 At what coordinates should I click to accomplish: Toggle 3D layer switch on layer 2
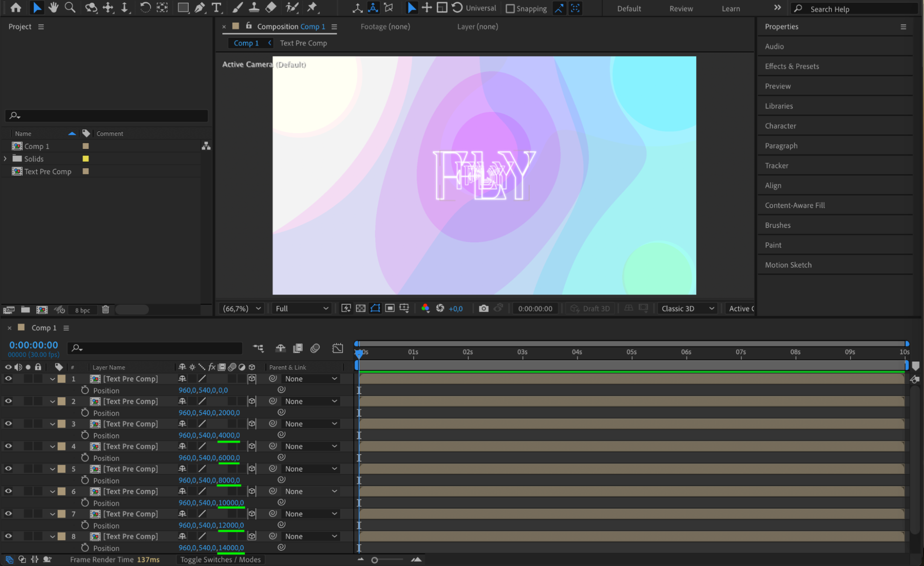(x=252, y=401)
